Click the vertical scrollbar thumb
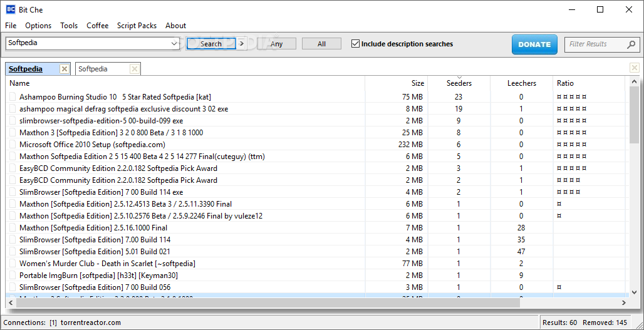The image size is (644, 330). tap(635, 115)
